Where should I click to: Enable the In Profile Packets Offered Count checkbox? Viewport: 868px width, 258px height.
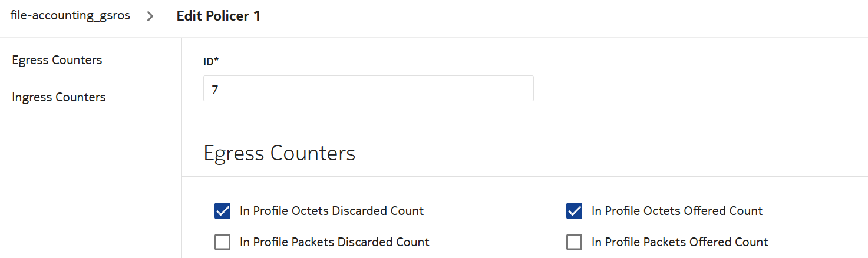tap(574, 242)
